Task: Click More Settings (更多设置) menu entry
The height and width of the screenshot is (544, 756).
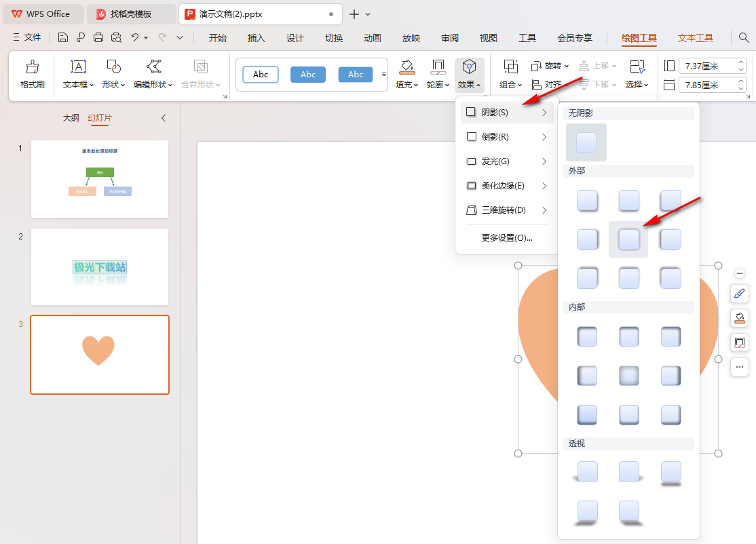Action: pos(507,238)
